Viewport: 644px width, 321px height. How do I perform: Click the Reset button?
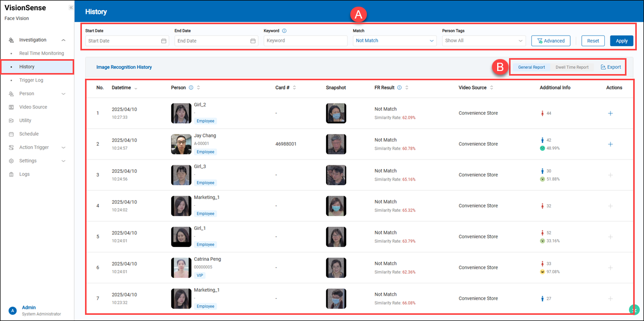coord(593,41)
